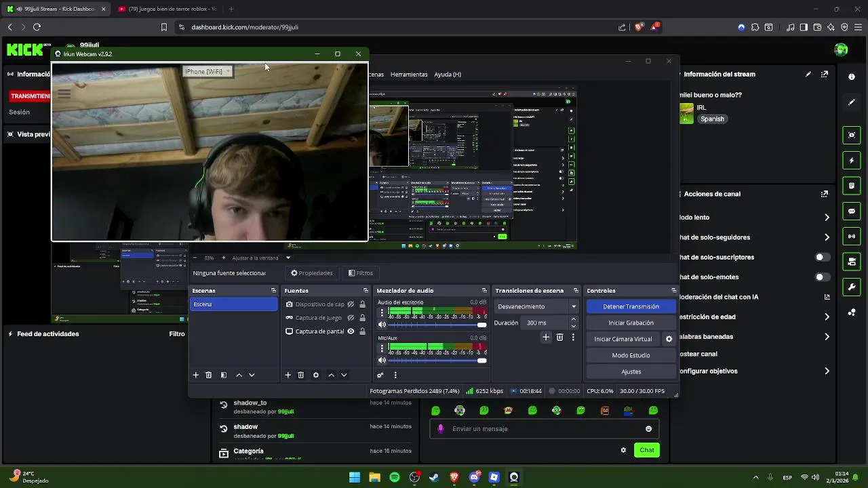This screenshot has height=488, width=868.
Task: Open the broadcast signal icon in Kick sidebar
Action: 852,236
